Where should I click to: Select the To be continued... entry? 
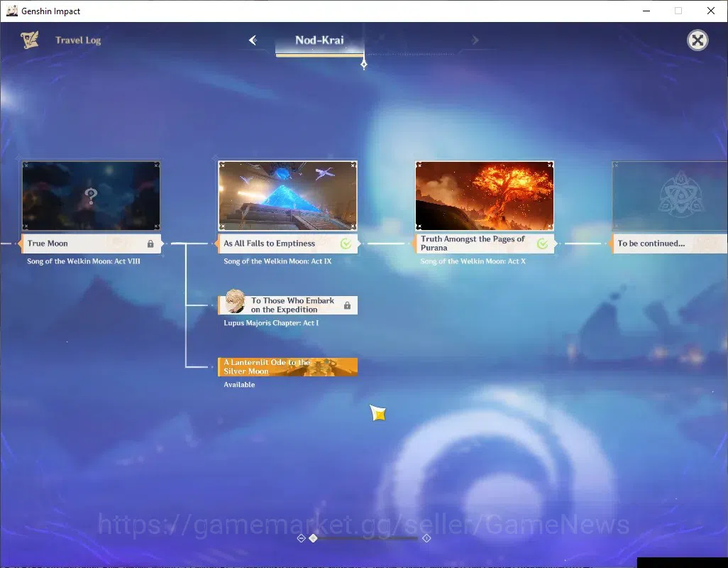[x=670, y=244]
